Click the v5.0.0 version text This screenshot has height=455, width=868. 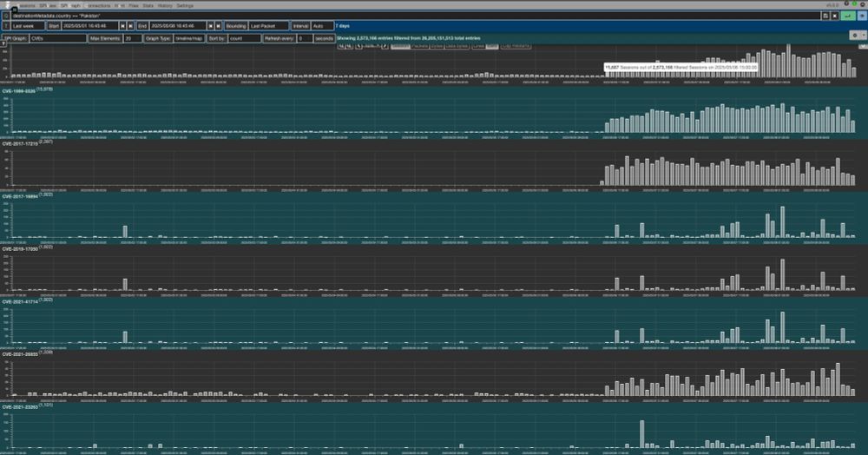click(x=833, y=5)
